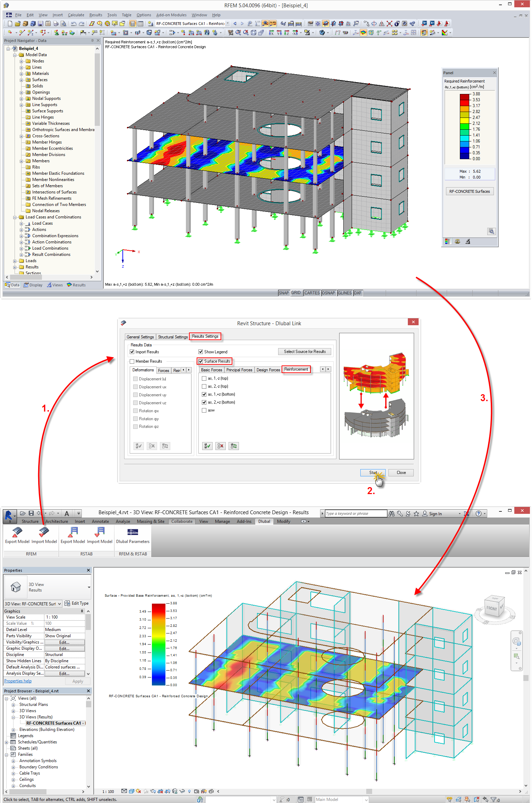Viewport: 532px width, 803px height.
Task: Go to next result case arrow
Action: 242,24
